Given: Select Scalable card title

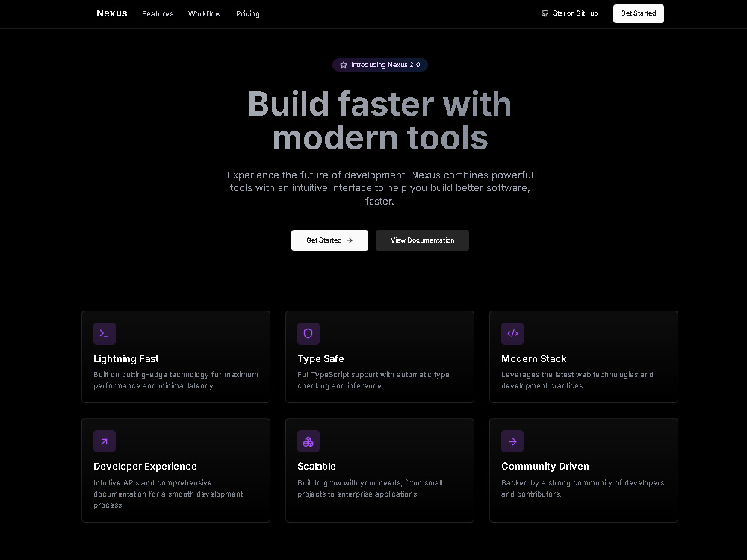Looking at the screenshot, I should point(316,467).
